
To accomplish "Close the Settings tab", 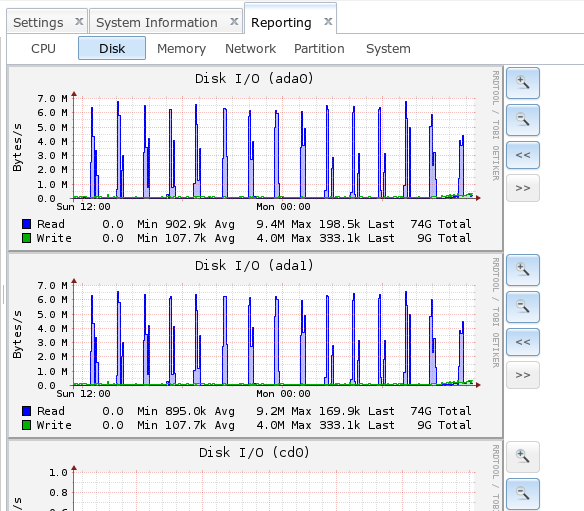I will coord(79,22).
